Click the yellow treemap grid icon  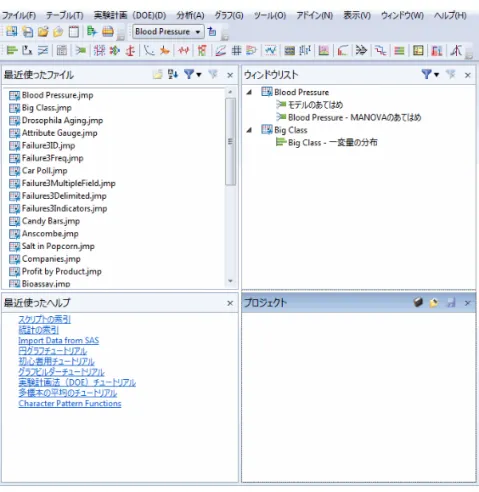coord(418,51)
